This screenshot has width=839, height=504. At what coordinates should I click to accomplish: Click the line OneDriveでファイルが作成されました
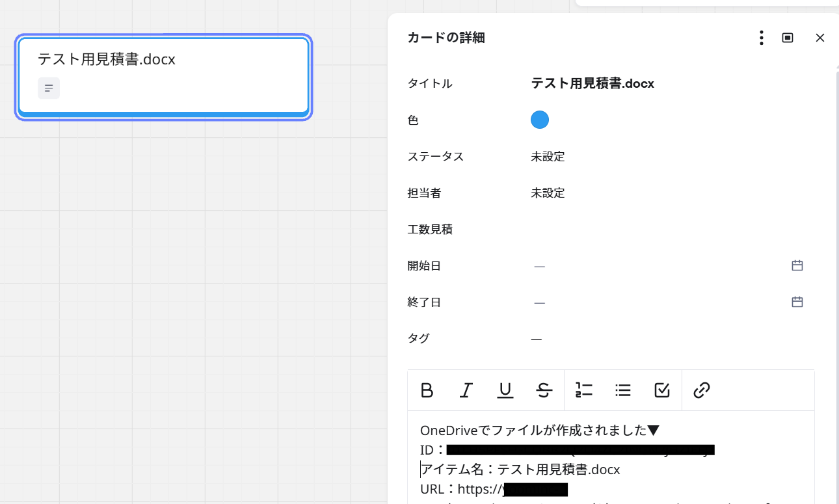click(540, 430)
